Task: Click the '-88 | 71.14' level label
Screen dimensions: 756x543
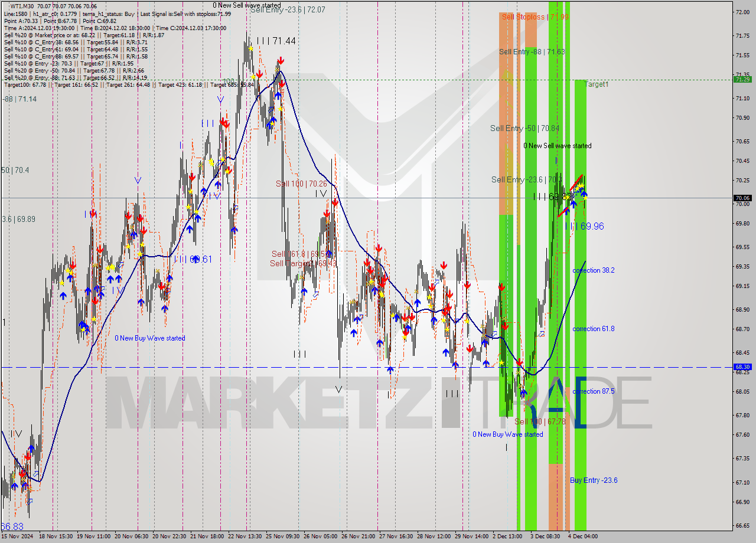Action: (x=19, y=99)
